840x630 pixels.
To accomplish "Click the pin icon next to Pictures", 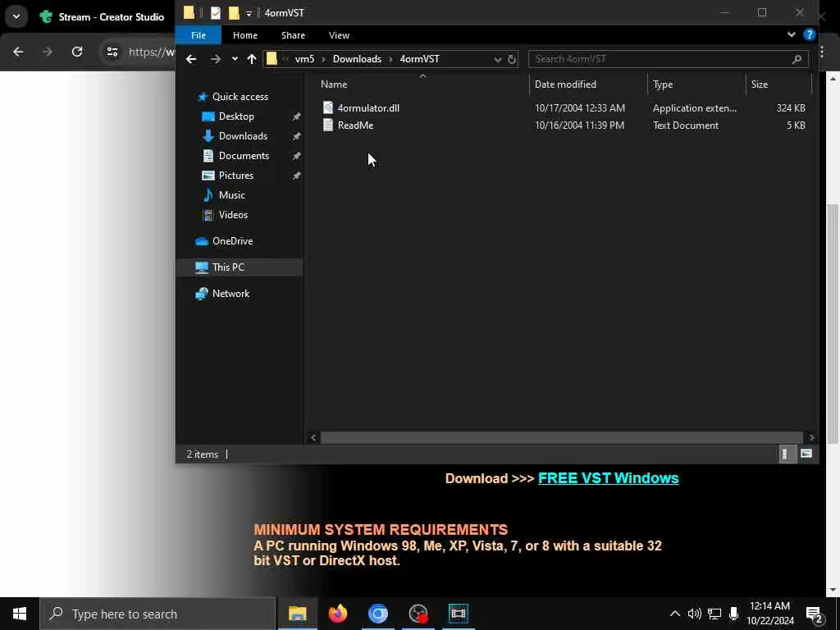I will click(296, 176).
